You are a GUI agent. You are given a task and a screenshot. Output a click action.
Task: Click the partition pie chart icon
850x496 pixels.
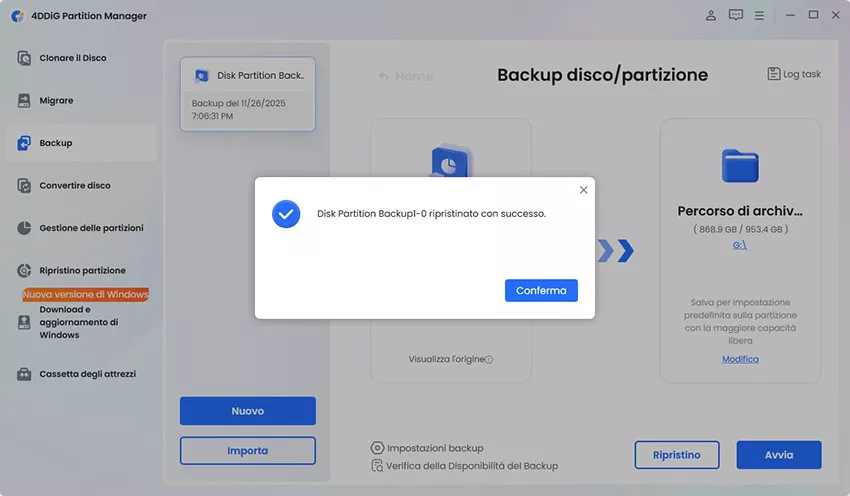[x=24, y=228]
